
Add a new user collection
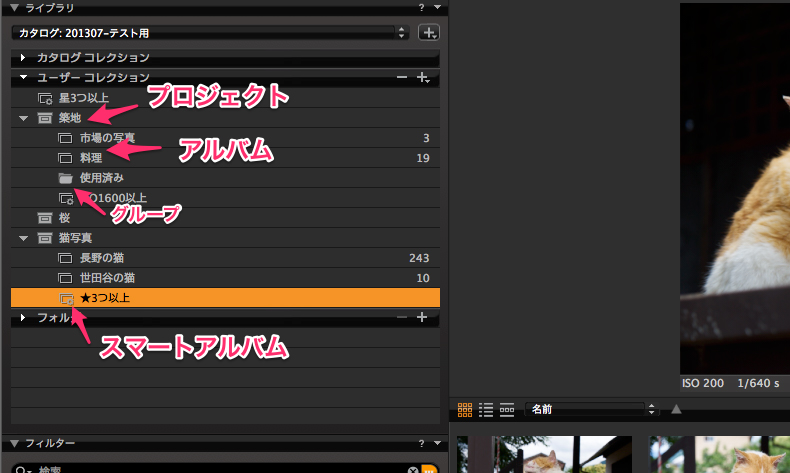pos(422,78)
